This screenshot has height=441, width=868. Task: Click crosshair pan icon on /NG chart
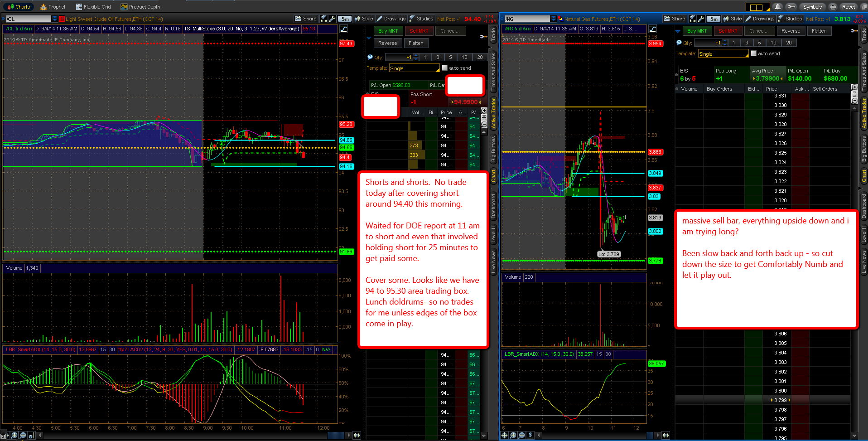click(x=505, y=435)
